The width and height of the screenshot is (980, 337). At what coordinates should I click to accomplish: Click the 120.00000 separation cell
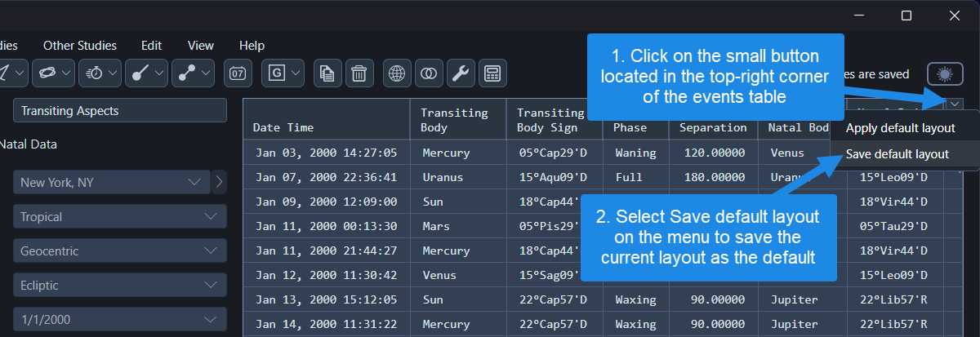pyautogui.click(x=713, y=153)
